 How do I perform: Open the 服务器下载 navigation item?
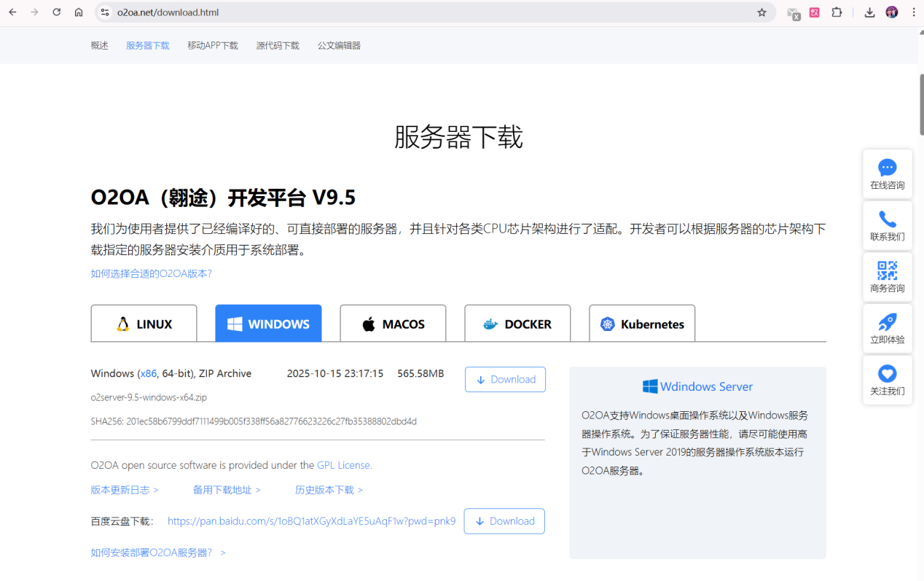point(147,45)
